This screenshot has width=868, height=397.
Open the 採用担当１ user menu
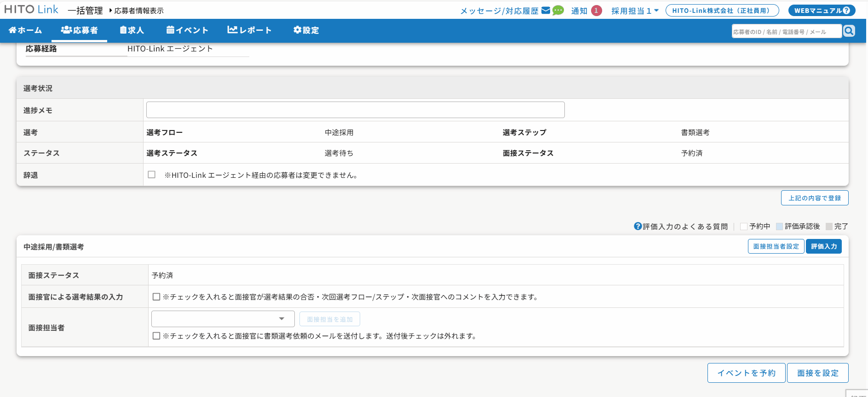635,11
